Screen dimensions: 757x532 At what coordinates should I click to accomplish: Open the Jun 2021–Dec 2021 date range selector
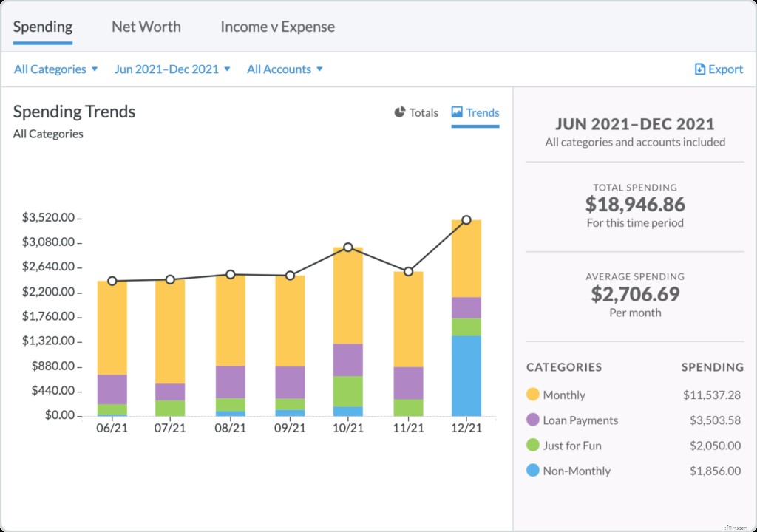[167, 69]
